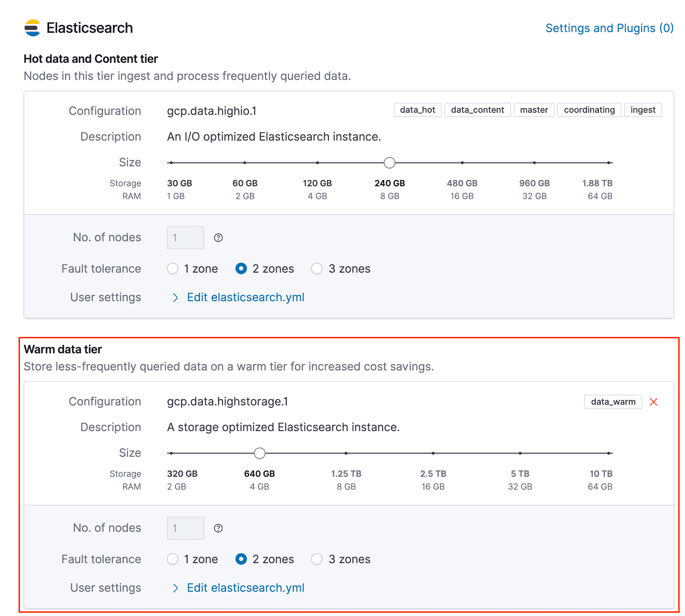Click the Elasticsearch logo icon
Viewport: 685px width, 616px height.
click(32, 28)
